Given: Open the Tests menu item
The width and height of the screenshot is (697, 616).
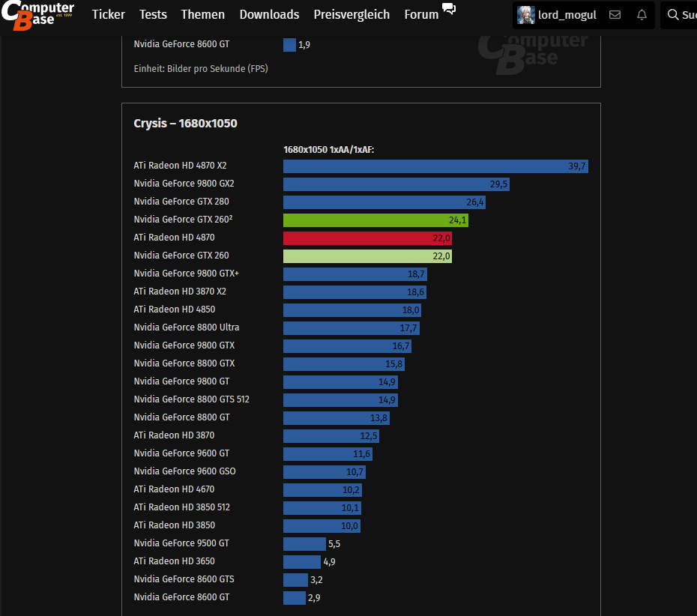Looking at the screenshot, I should pos(153,15).
